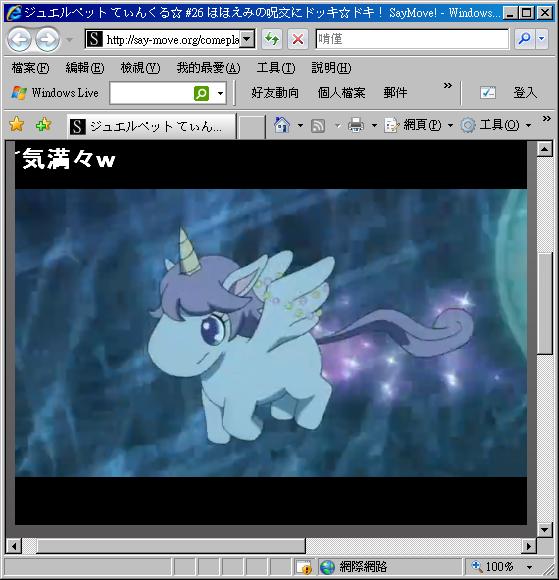Click the horizontal scrollbar thumb
559x580 pixels.
pyautogui.click(x=171, y=546)
